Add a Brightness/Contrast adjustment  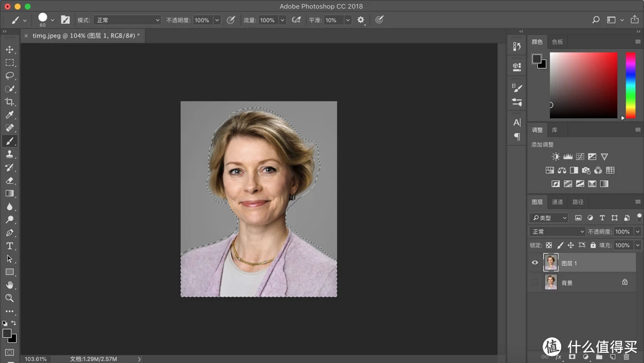click(556, 156)
